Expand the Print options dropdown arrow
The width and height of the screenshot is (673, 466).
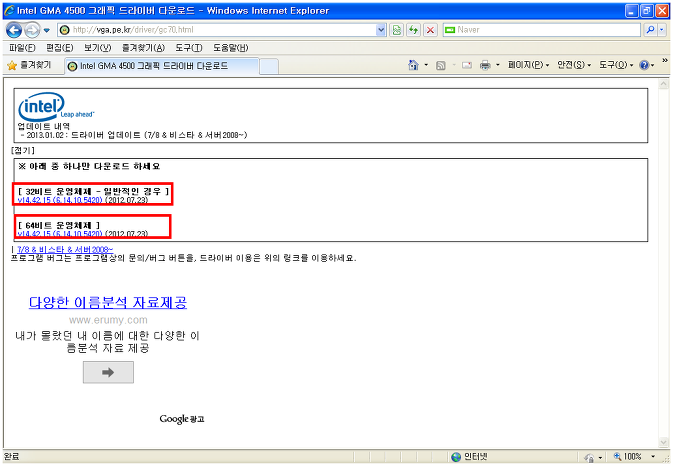tap(498, 65)
